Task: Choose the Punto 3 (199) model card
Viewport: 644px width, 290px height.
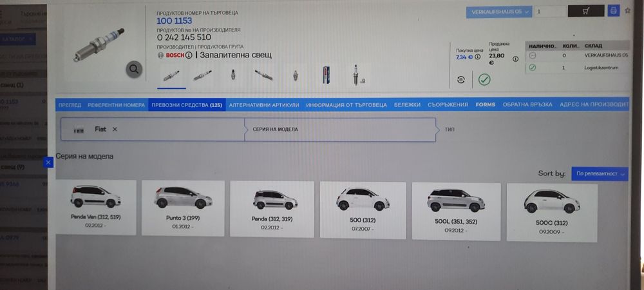Action: (x=183, y=208)
